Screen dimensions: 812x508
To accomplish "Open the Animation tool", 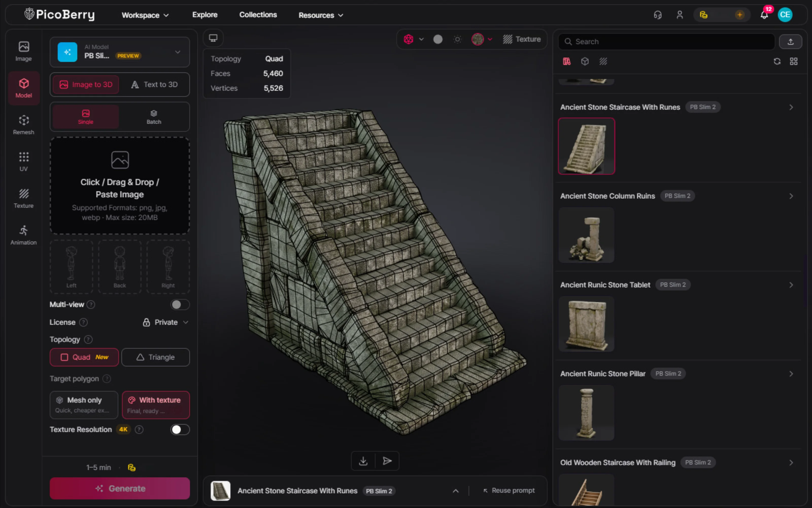I will (x=24, y=235).
